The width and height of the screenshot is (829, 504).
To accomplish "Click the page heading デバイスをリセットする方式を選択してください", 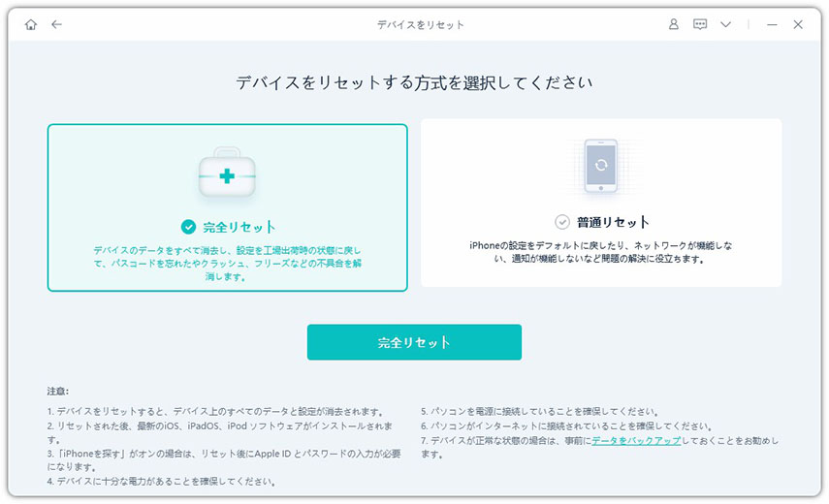I will 414,82.
